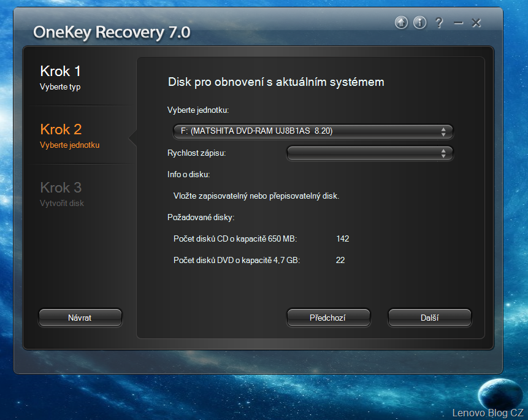
Task: Click the DVD count value 22
Action: pyautogui.click(x=340, y=260)
